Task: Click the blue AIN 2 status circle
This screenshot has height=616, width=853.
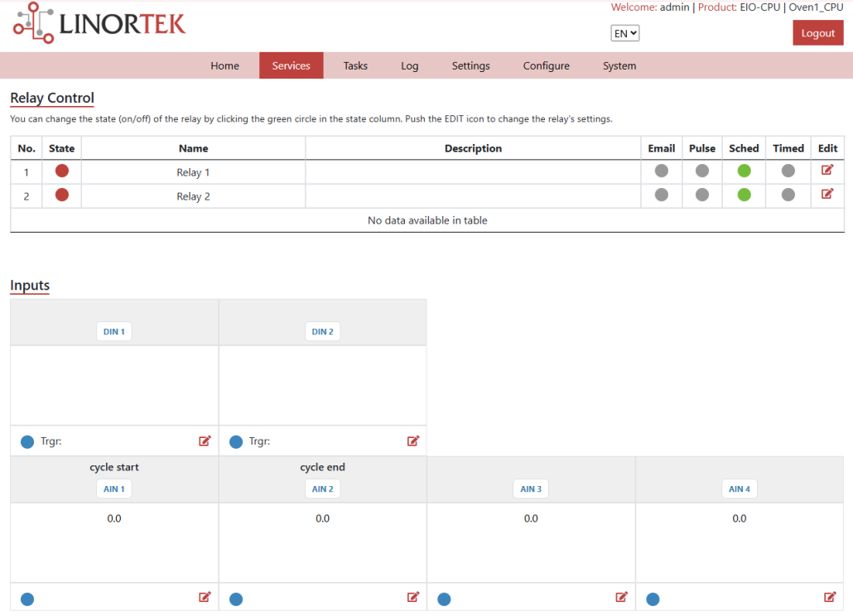Action: coord(236,599)
